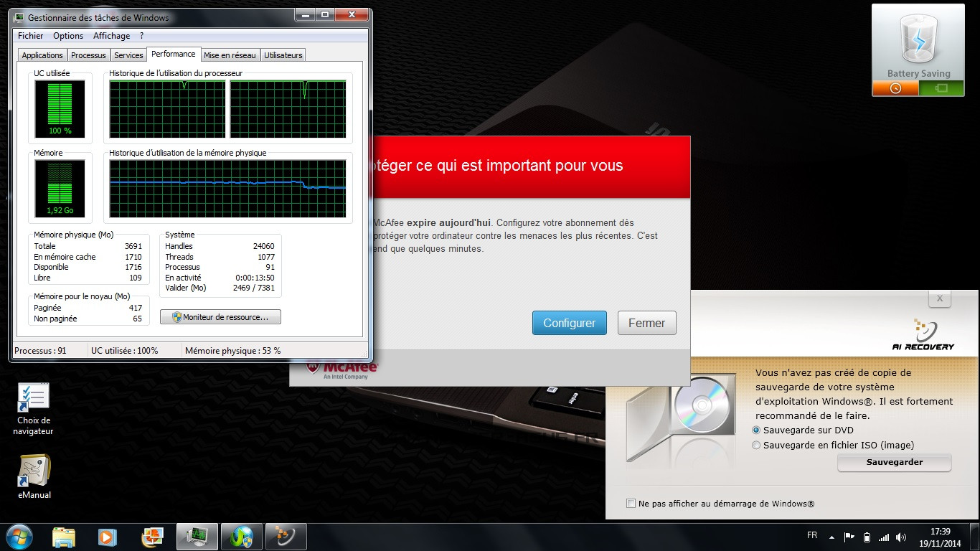Open Moniteur de ressource

(220, 317)
